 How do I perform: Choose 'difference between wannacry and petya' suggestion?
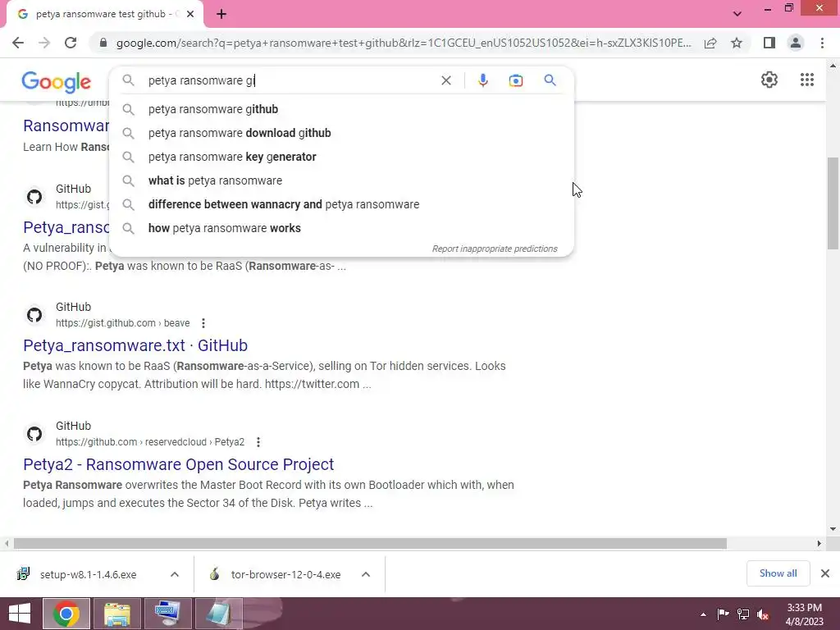341,204
